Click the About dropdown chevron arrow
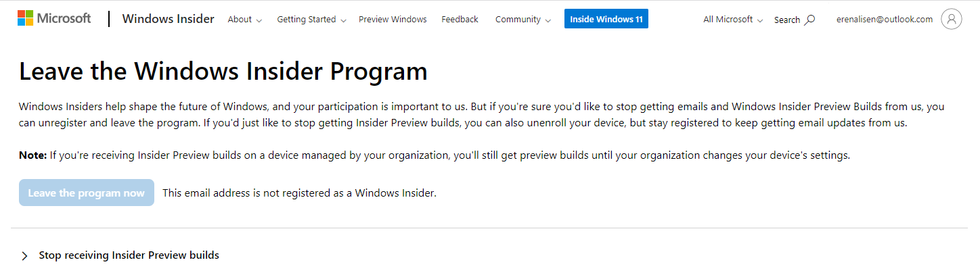980x277 pixels. [x=259, y=21]
